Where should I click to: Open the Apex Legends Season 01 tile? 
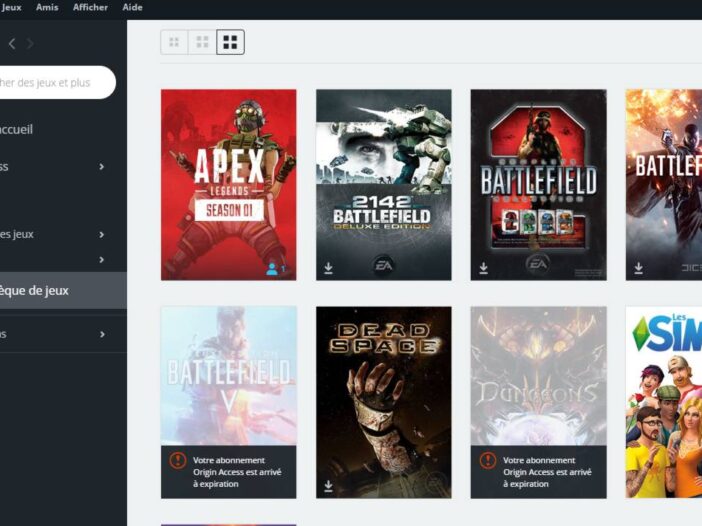[228, 185]
